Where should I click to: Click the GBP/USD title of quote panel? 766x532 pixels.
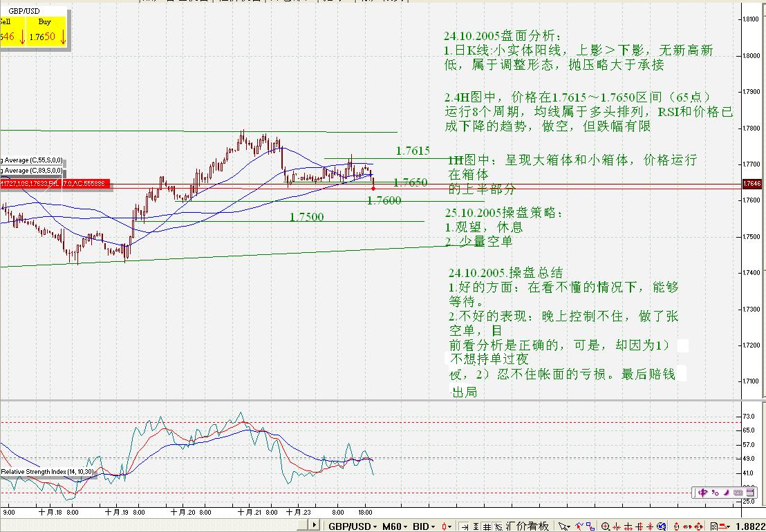[x=24, y=11]
